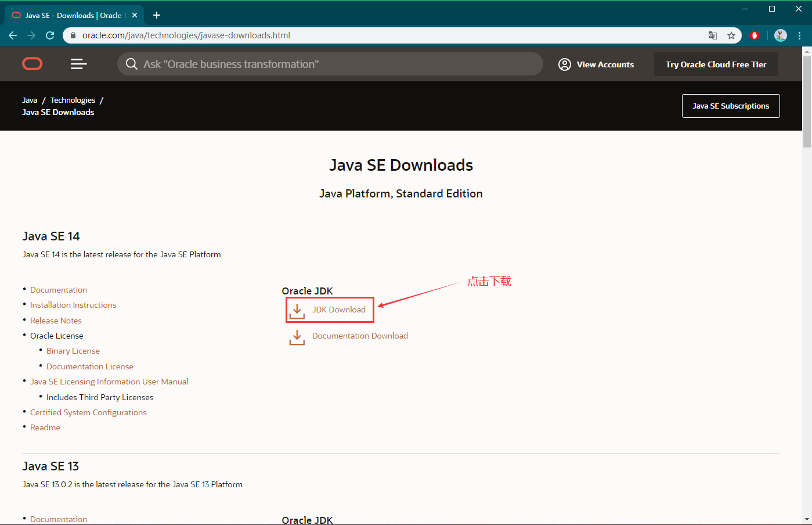Click the address bar URL
812x525 pixels.
coord(186,35)
